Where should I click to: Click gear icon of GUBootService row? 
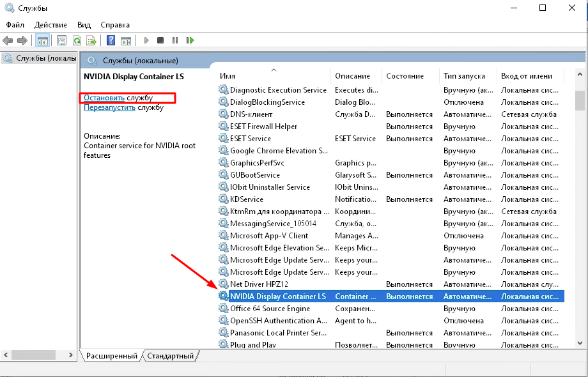click(224, 174)
